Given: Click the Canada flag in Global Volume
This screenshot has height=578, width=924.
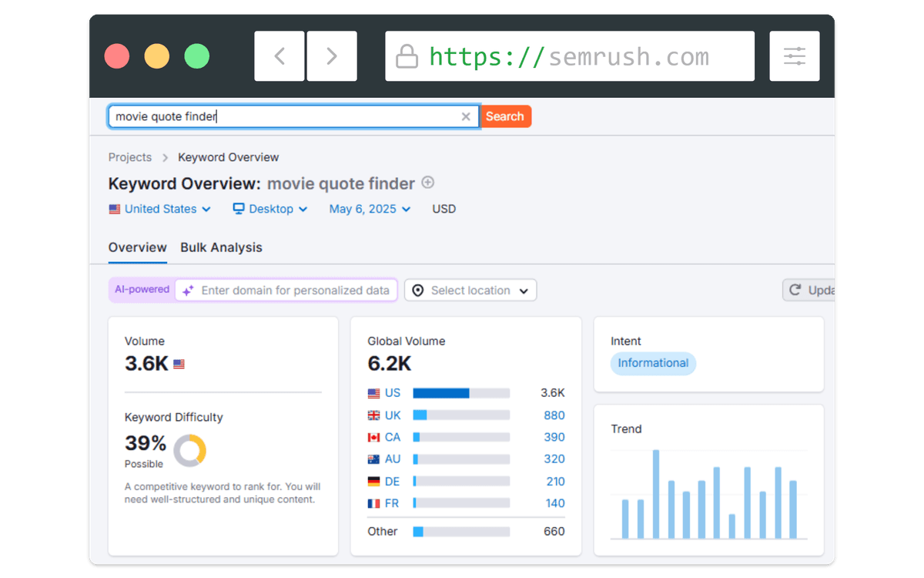Looking at the screenshot, I should pos(374,437).
